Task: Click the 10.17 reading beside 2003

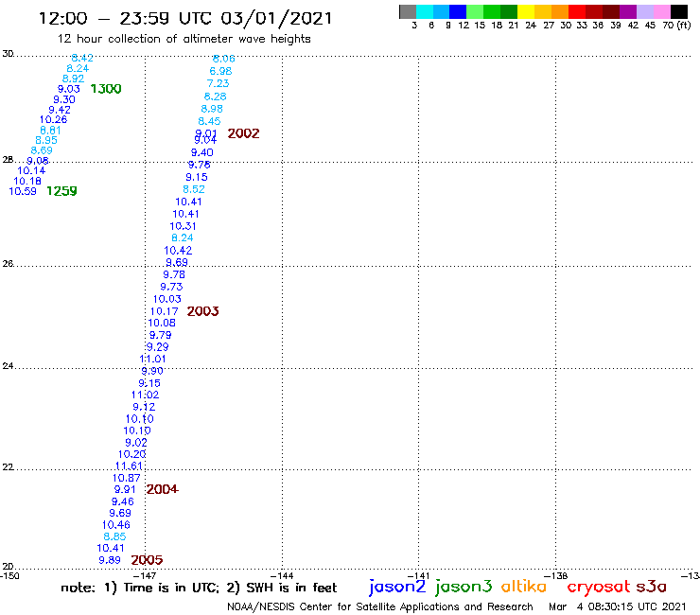Action: point(165,311)
